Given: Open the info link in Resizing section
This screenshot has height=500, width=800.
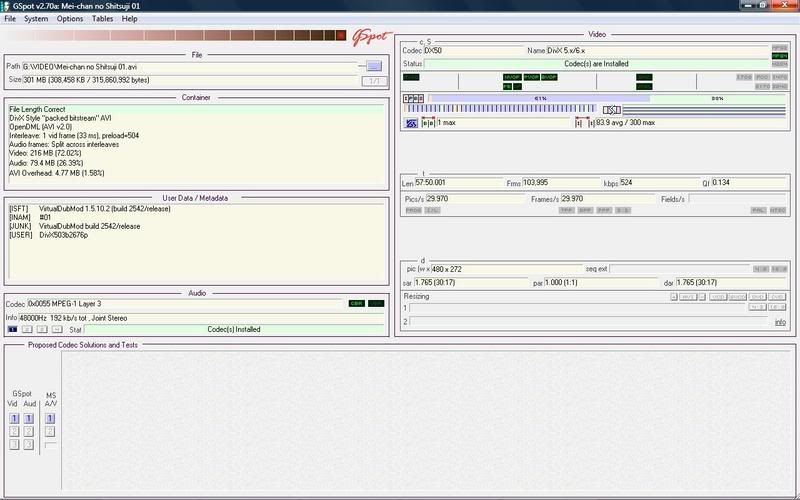Looking at the screenshot, I should point(780,322).
